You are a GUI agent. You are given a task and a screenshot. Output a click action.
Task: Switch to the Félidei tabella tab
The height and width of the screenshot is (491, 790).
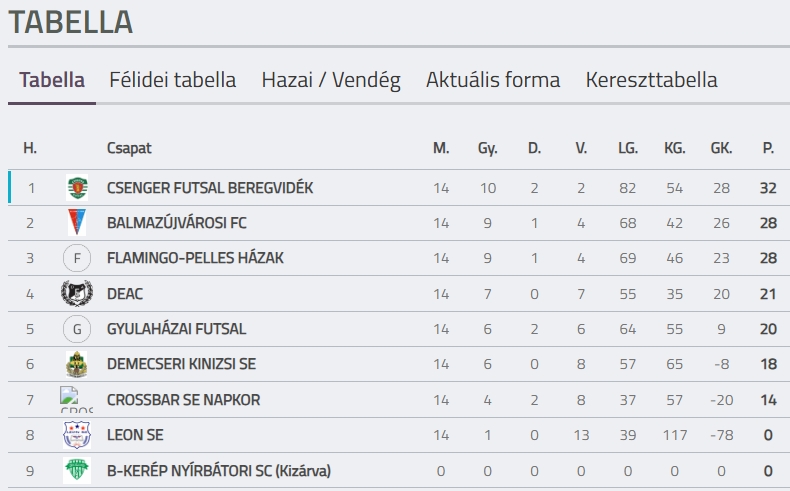pos(173,80)
